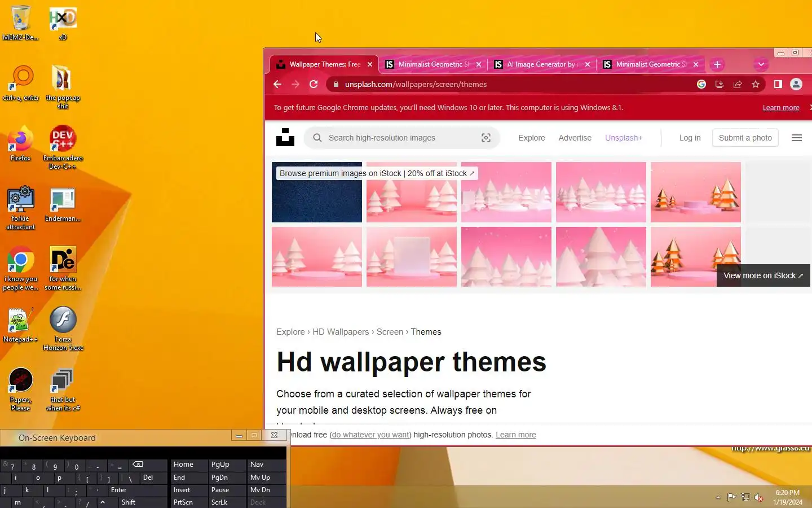Open the Explore nav link
812x508 pixels.
click(x=532, y=138)
